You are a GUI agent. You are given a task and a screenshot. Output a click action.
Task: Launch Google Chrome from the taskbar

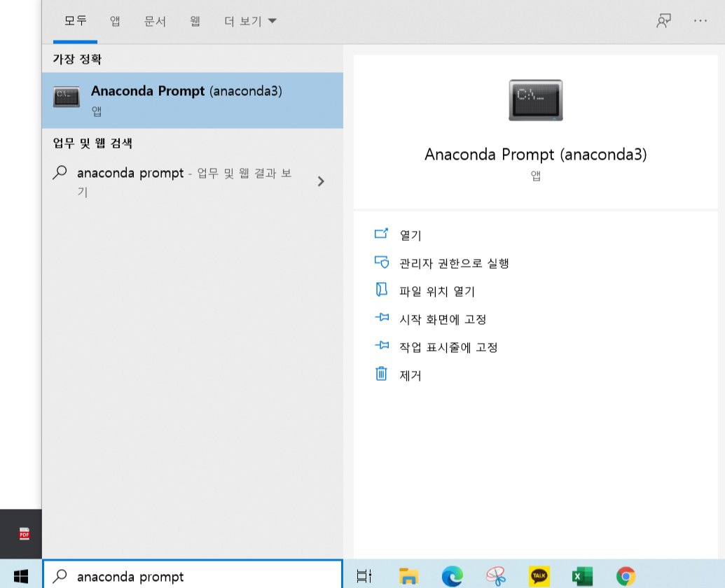point(626,576)
